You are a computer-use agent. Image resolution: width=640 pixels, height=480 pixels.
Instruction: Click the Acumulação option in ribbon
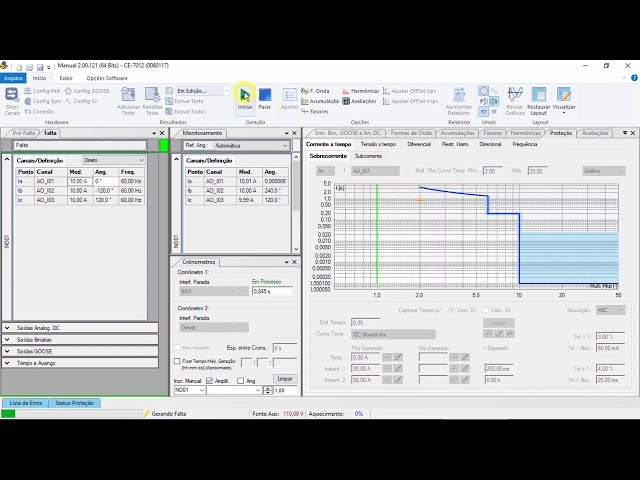[x=320, y=101]
